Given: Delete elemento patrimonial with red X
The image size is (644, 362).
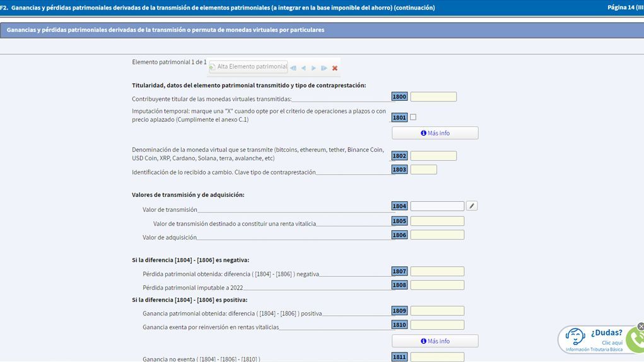Looking at the screenshot, I should (x=335, y=68).
